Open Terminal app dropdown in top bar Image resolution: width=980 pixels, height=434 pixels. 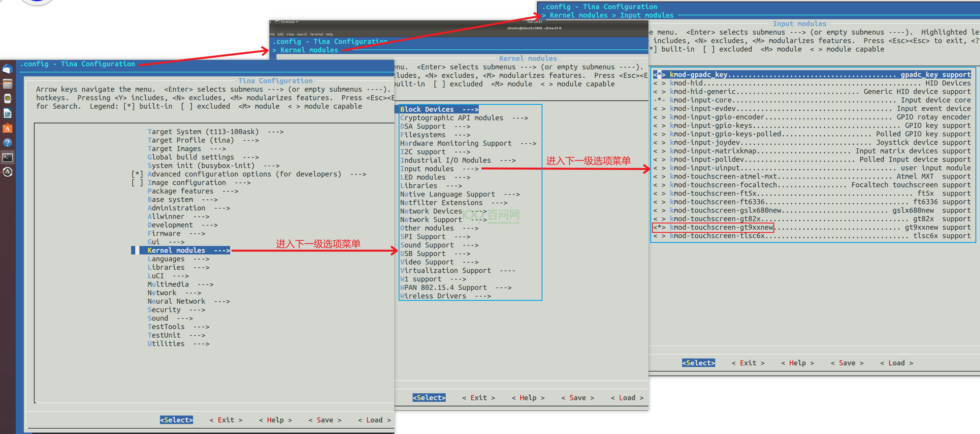(x=289, y=22)
